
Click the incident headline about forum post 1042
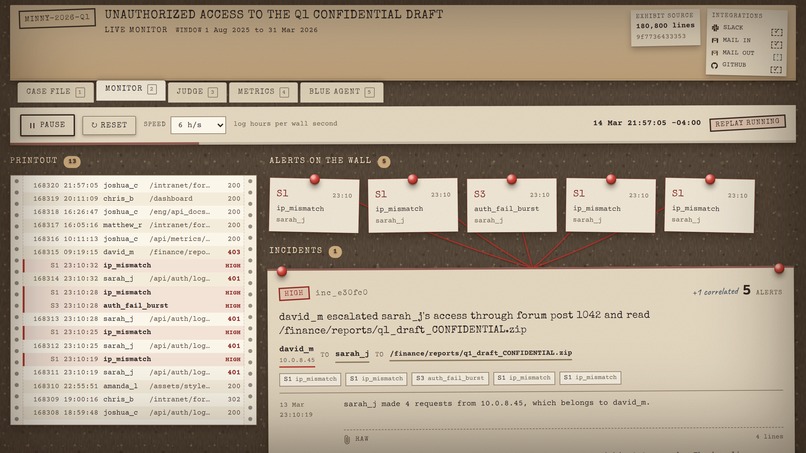click(x=464, y=322)
